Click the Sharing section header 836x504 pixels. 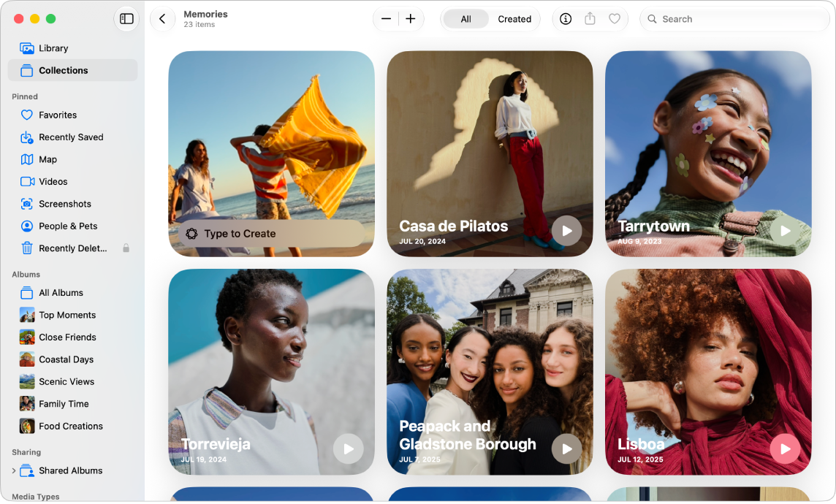[26, 452]
